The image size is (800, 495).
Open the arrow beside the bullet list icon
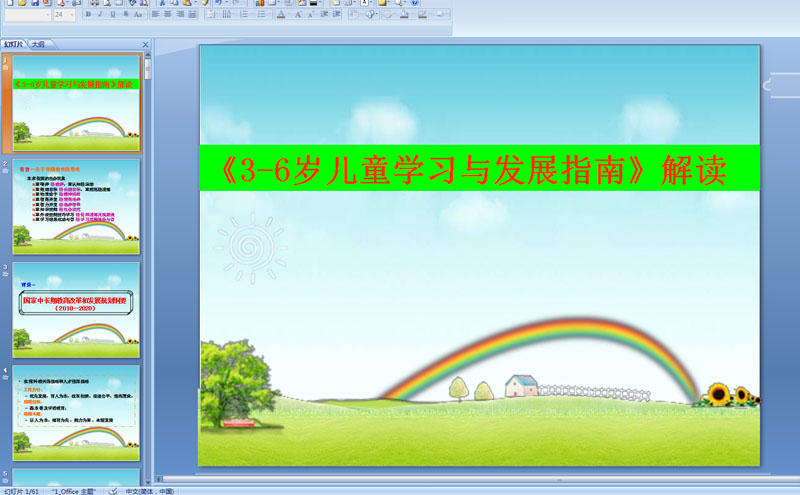pyautogui.click(x=269, y=14)
